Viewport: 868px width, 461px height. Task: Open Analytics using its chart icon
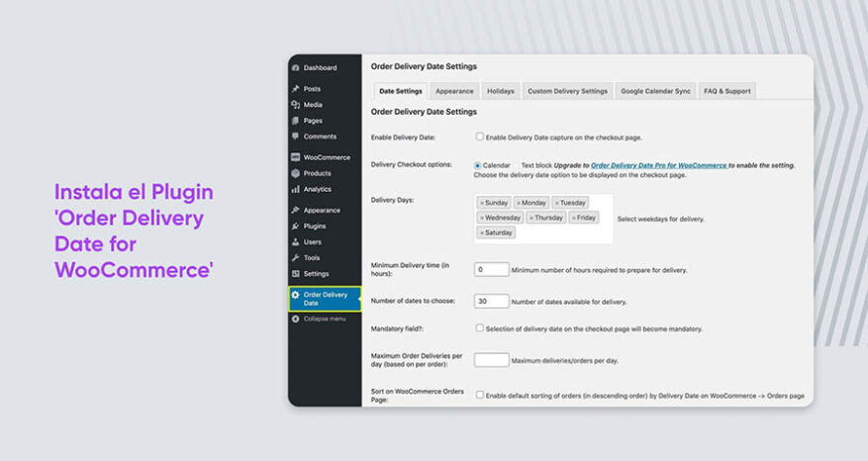point(296,189)
